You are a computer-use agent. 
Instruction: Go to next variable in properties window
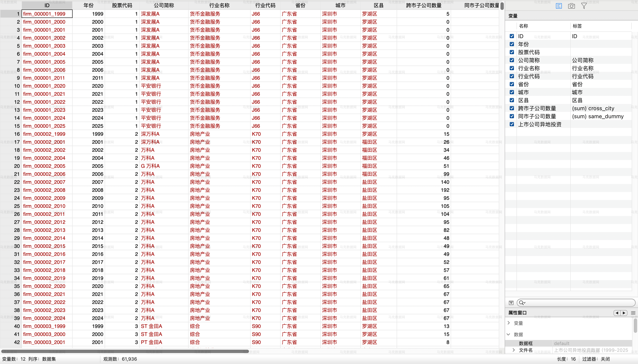(x=624, y=313)
